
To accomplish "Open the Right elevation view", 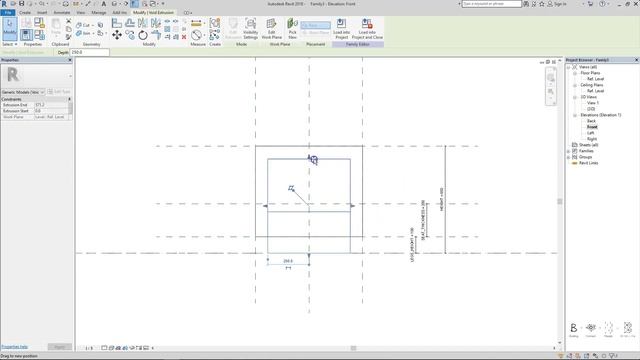I will (x=592, y=139).
